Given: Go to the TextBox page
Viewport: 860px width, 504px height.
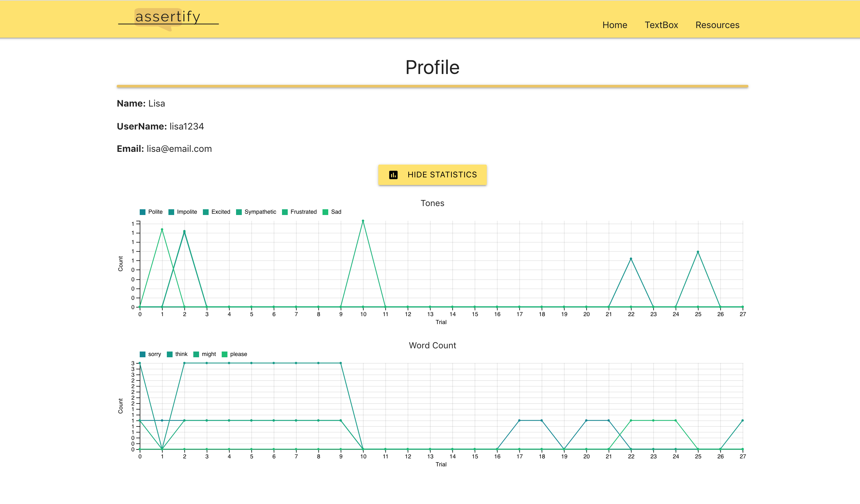Looking at the screenshot, I should coord(661,25).
